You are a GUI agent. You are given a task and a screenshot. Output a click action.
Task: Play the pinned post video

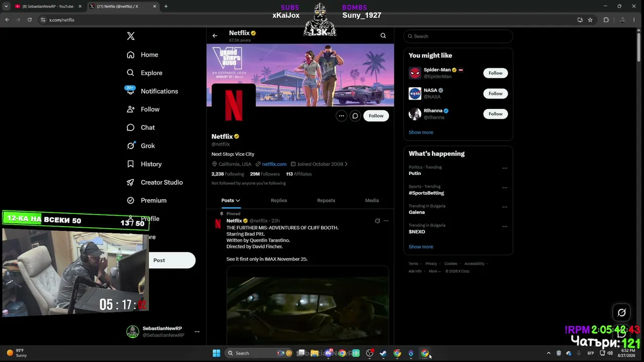pos(307,306)
